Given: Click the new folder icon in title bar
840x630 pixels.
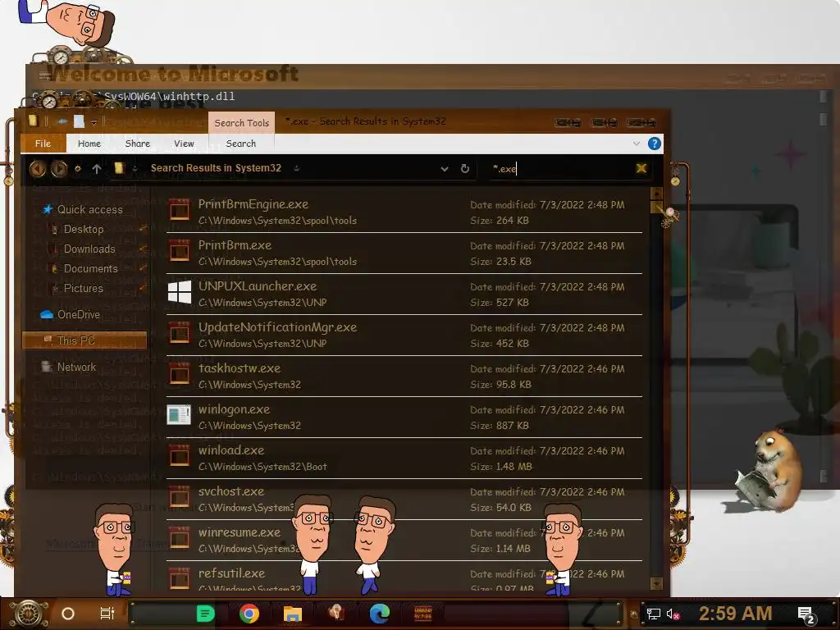Looking at the screenshot, I should click(x=80, y=121).
